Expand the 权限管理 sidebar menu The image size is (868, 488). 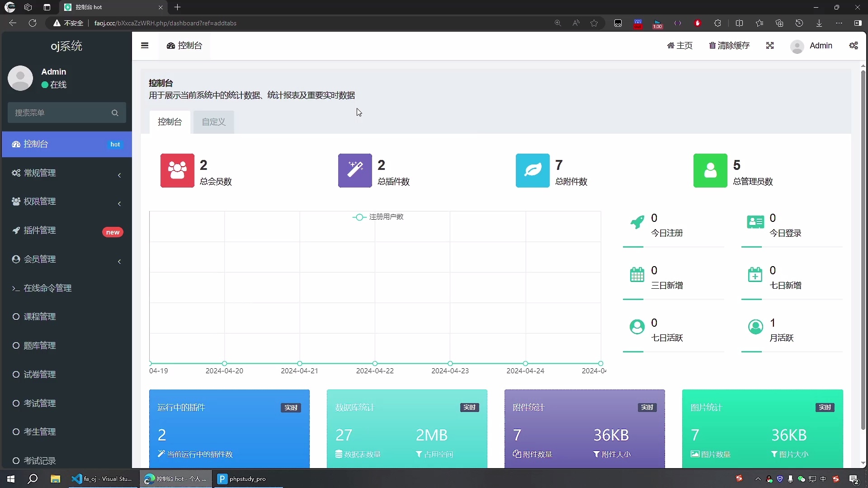click(67, 202)
